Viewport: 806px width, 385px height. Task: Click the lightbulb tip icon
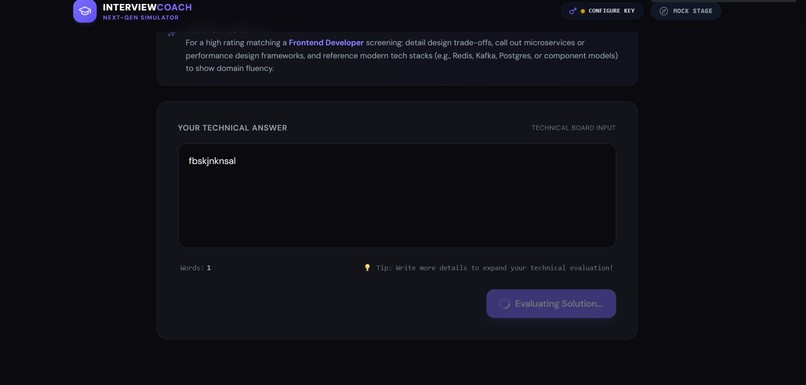coord(367,267)
